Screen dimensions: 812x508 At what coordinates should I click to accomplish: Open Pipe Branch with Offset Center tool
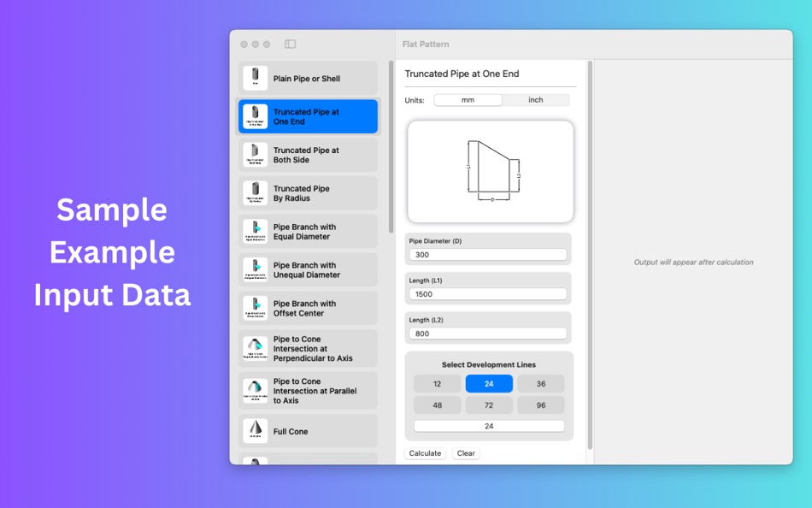(x=308, y=308)
